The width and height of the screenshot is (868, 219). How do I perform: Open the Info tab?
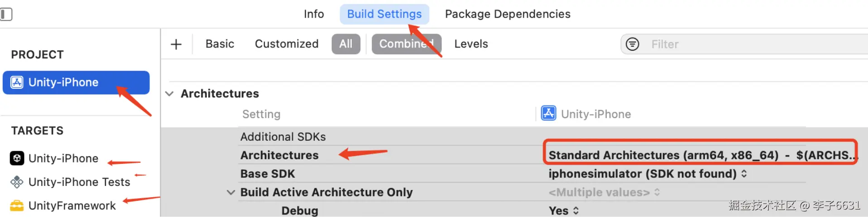pos(314,14)
